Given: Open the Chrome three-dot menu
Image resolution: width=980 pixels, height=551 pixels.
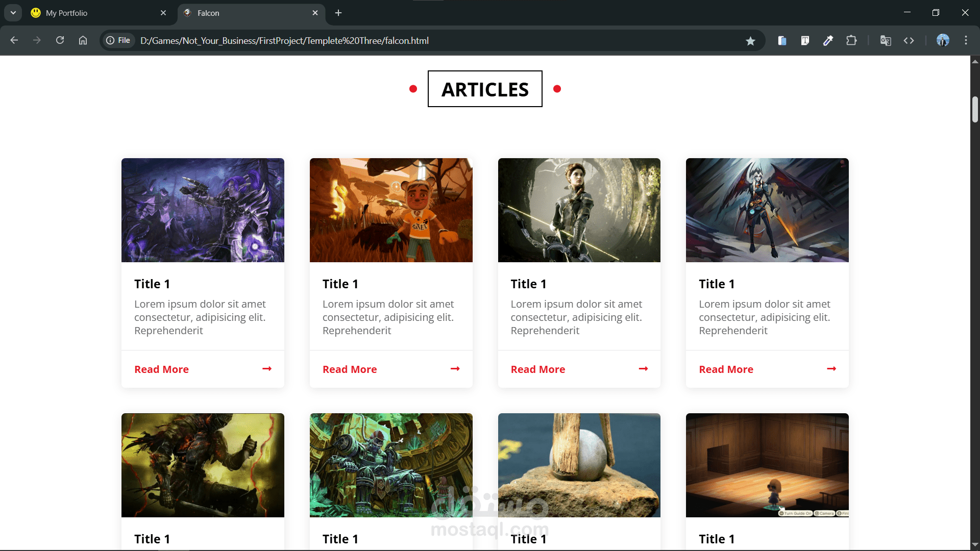Looking at the screenshot, I should [966, 40].
